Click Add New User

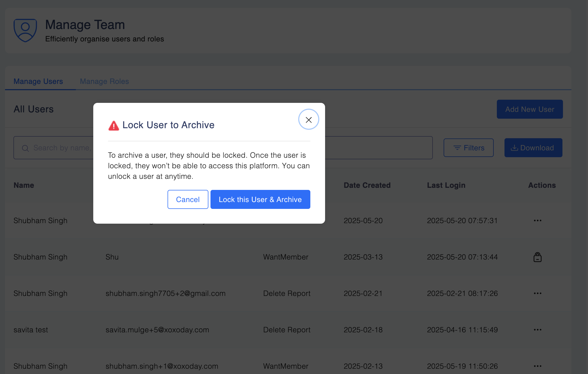coord(530,109)
